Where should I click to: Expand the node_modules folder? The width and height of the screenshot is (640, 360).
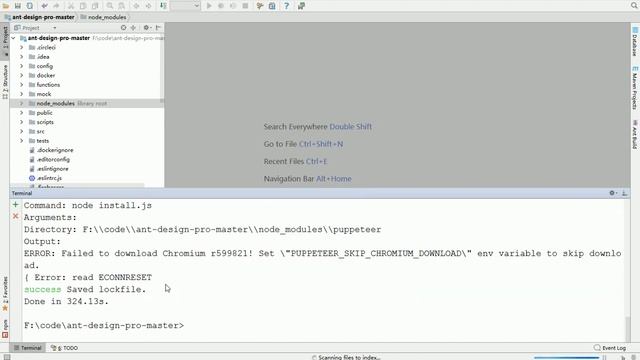click(22, 104)
